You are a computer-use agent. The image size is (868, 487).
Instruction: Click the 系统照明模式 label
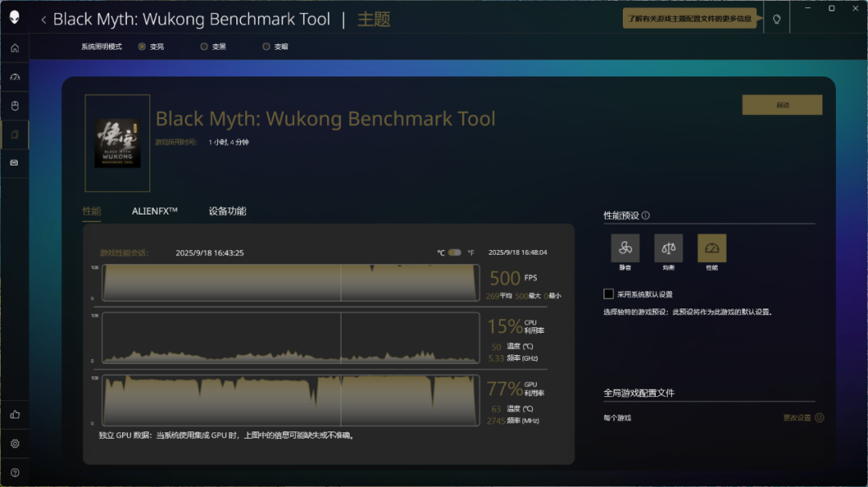click(x=101, y=47)
